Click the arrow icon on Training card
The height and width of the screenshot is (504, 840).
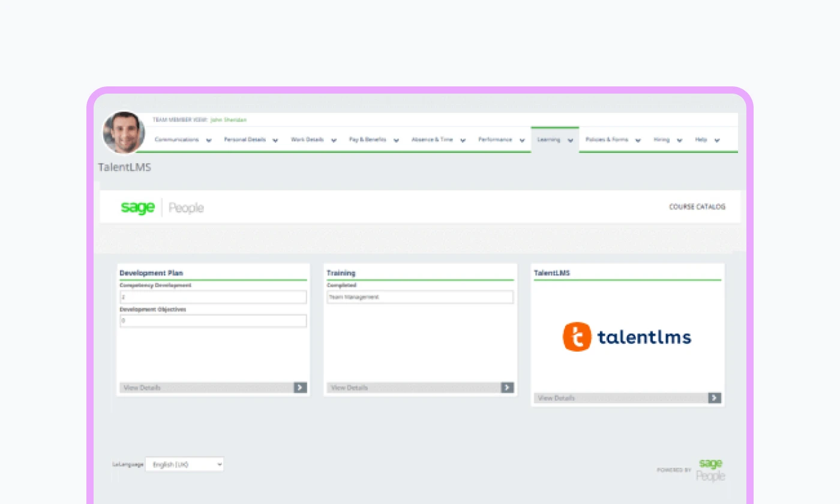507,388
